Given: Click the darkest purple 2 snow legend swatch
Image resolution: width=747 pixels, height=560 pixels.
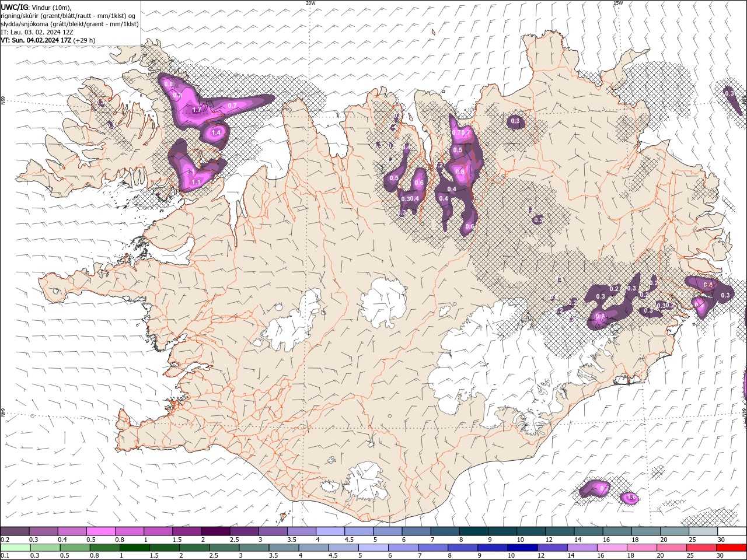Looking at the screenshot, I should [x=215, y=531].
